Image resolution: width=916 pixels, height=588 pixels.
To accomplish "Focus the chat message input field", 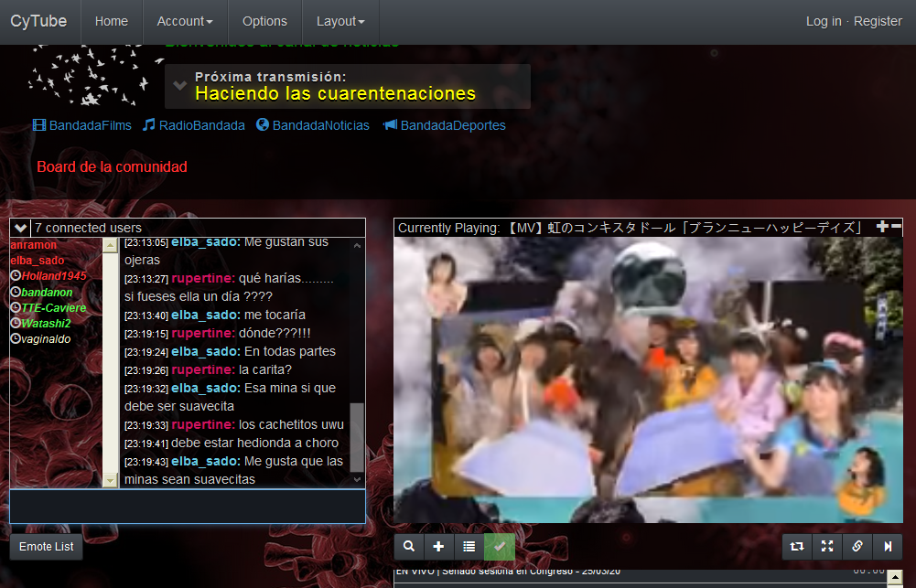I will click(188, 507).
